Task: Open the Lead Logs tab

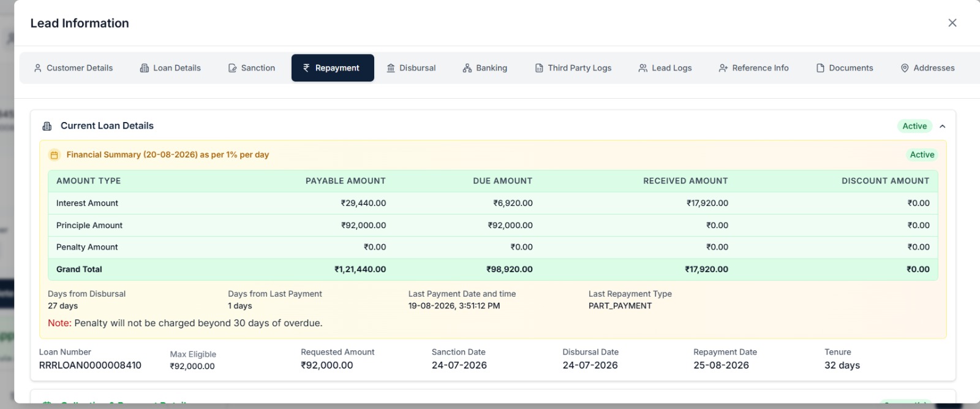Action: coord(665,68)
